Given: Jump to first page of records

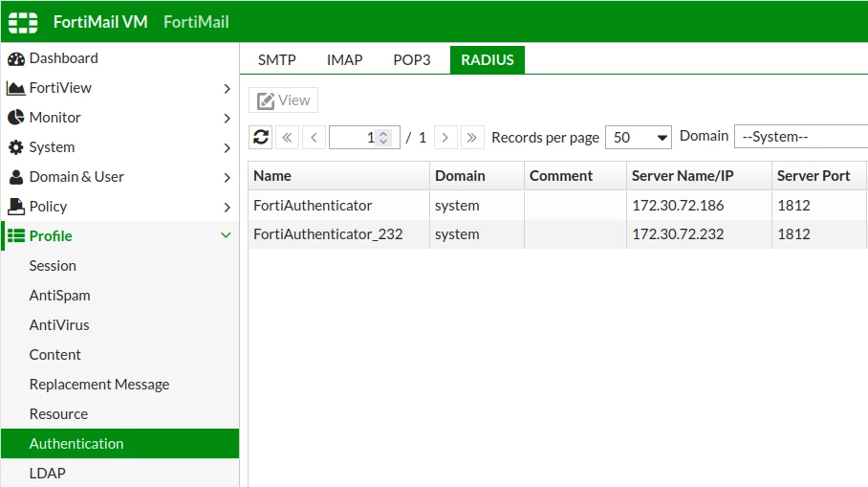Looking at the screenshot, I should pyautogui.click(x=287, y=138).
